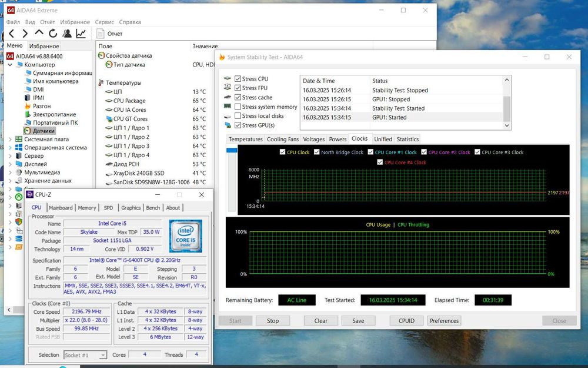Expand the Системная плата node
Screen dimensions: 588x368
10,139
